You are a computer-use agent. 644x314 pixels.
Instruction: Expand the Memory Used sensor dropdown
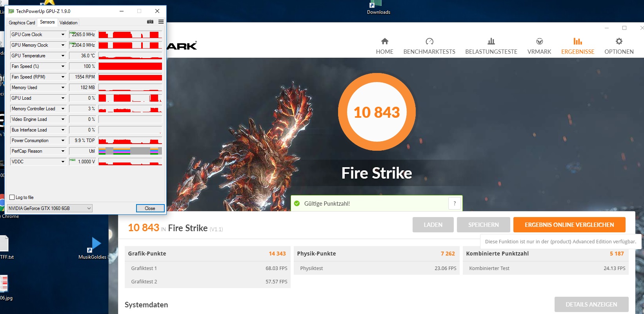[63, 88]
